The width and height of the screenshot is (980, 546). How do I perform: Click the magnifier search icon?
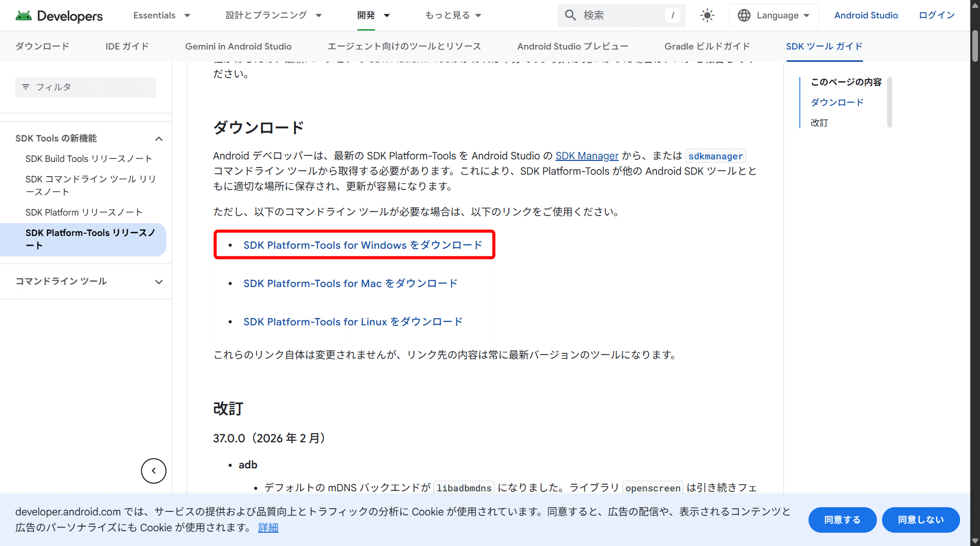570,15
